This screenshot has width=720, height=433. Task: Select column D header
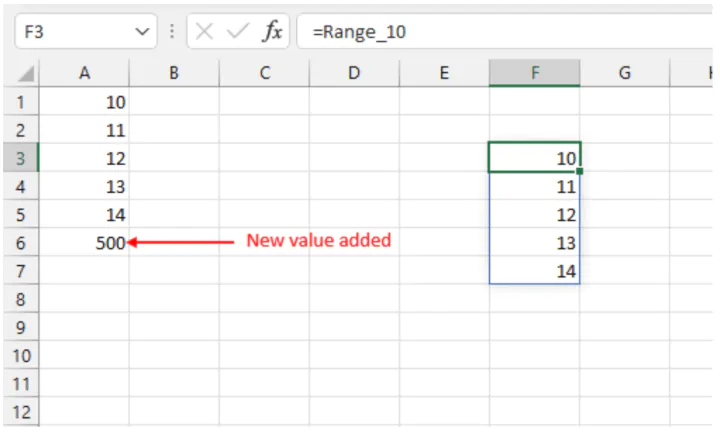pos(354,73)
